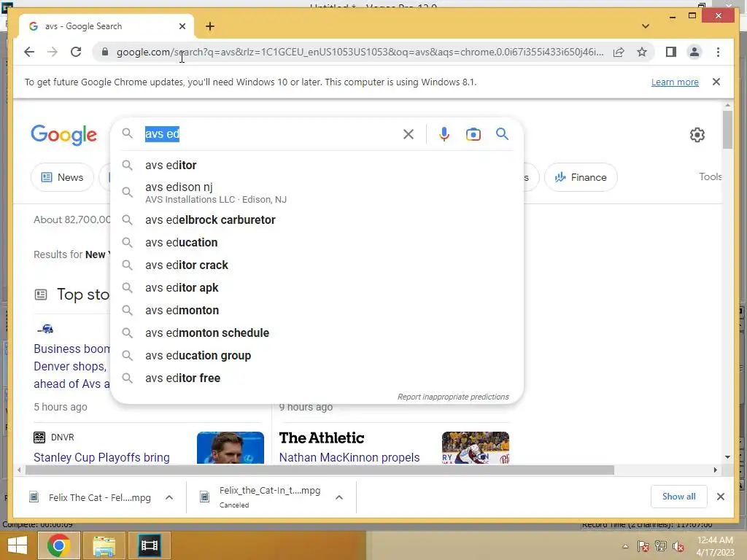Open the network tray icon
The image size is (747, 560).
661,546
